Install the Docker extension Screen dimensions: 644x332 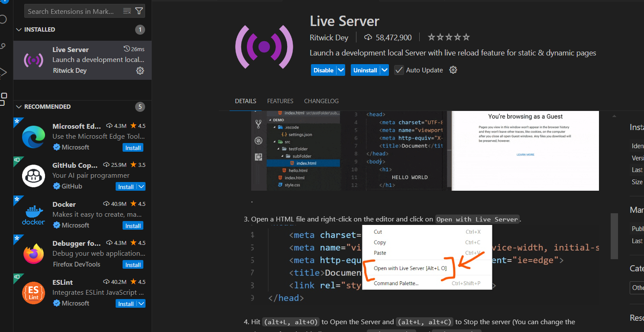tap(133, 226)
